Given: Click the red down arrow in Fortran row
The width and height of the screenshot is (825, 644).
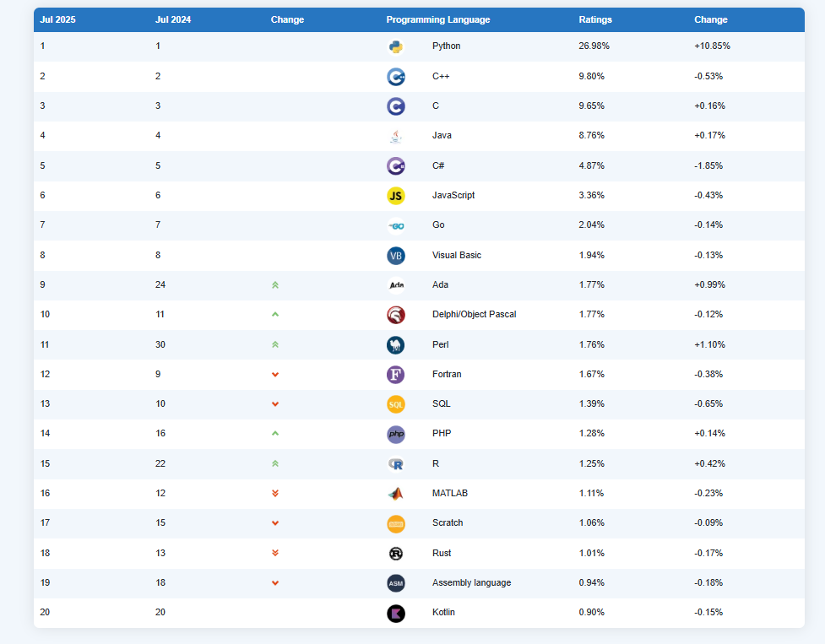Looking at the screenshot, I should coord(275,375).
